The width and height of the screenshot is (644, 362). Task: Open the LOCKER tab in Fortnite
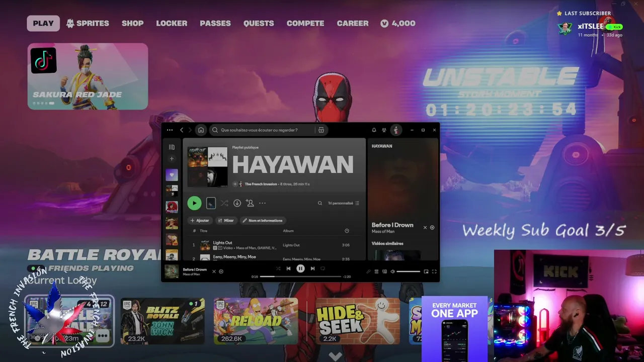[172, 23]
